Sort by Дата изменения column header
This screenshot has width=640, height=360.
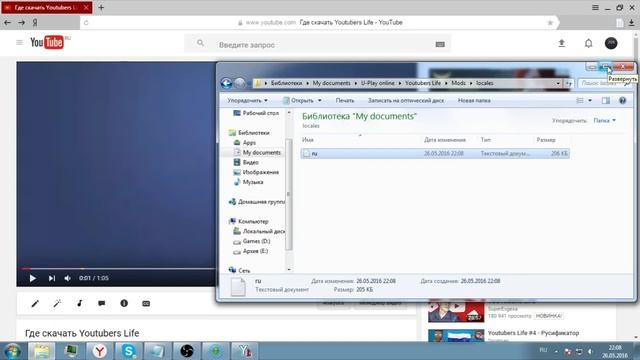[x=445, y=140]
